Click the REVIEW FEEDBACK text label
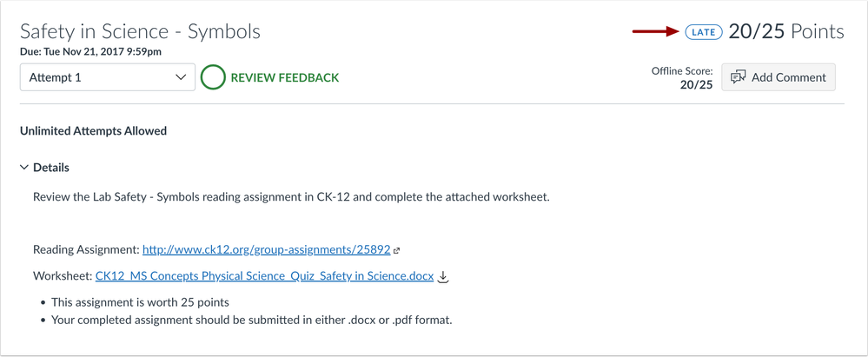The width and height of the screenshot is (868, 357). click(x=285, y=77)
